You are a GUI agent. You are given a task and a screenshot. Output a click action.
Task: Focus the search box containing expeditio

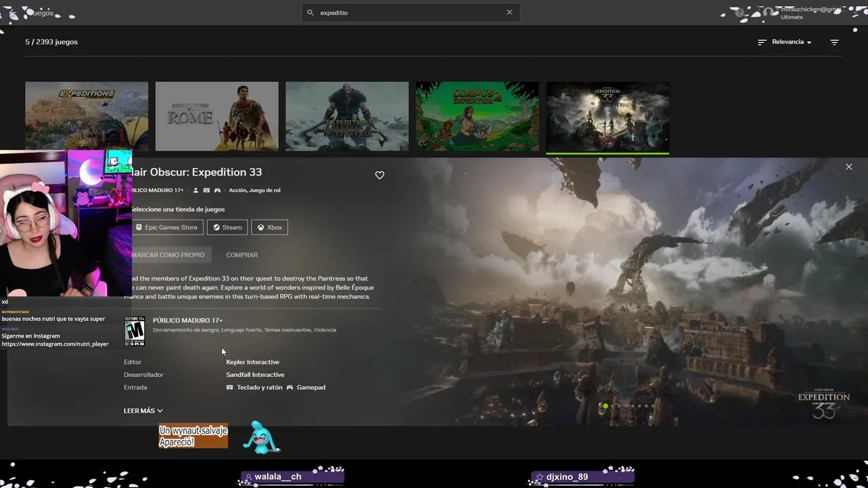pyautogui.click(x=410, y=12)
